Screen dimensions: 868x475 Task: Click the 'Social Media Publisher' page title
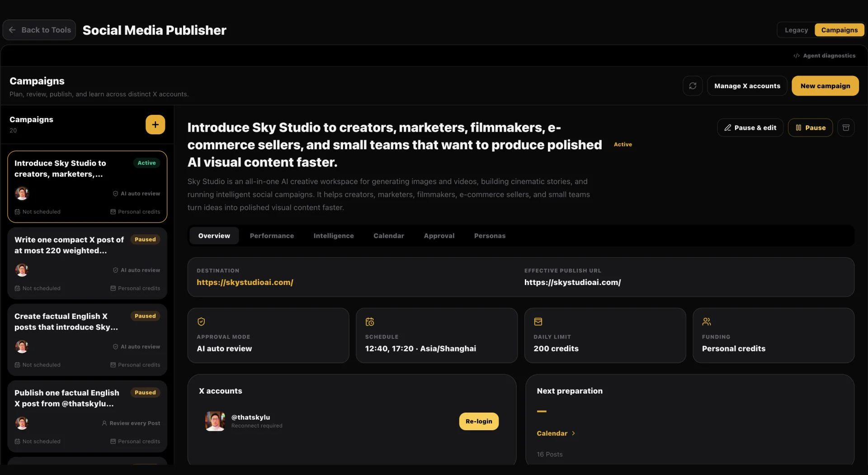pos(154,30)
